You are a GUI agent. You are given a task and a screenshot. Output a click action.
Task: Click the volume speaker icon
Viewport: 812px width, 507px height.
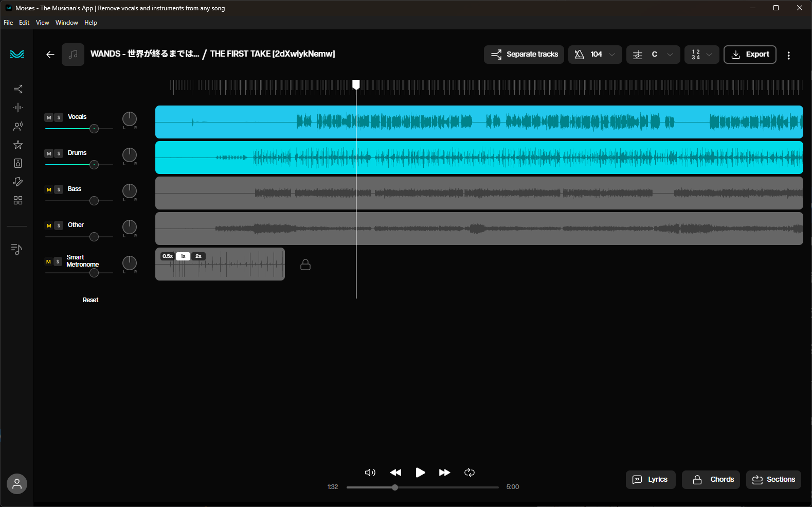tap(370, 473)
